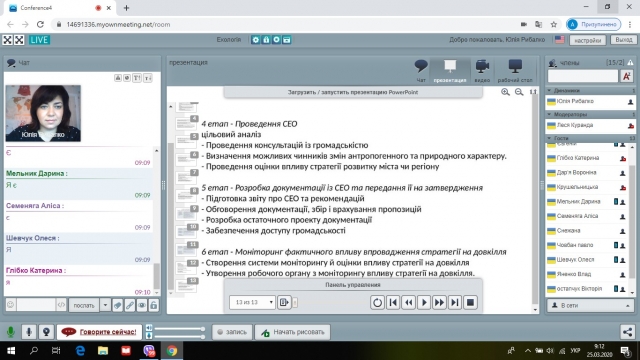Click the 'Загрузить / запустить презентацию PowerPoint' bar
Viewport: 640px width, 360px height.
353,92
